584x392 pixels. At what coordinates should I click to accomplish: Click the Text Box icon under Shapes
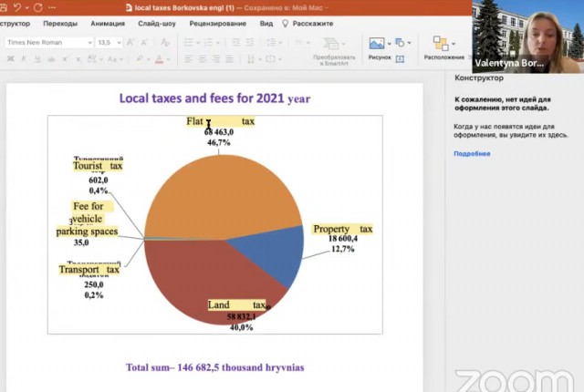tap(400, 58)
